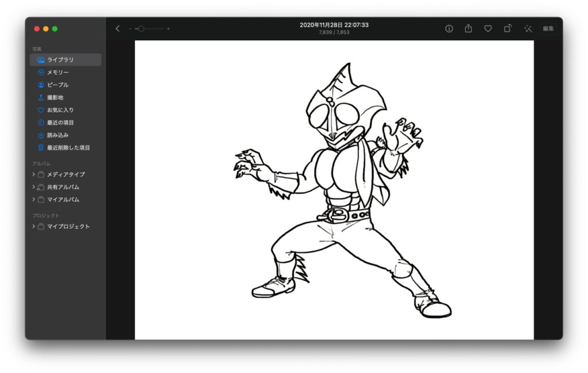The width and height of the screenshot is (588, 373).
Task: Minimize the Photos window
Action: pos(46,29)
